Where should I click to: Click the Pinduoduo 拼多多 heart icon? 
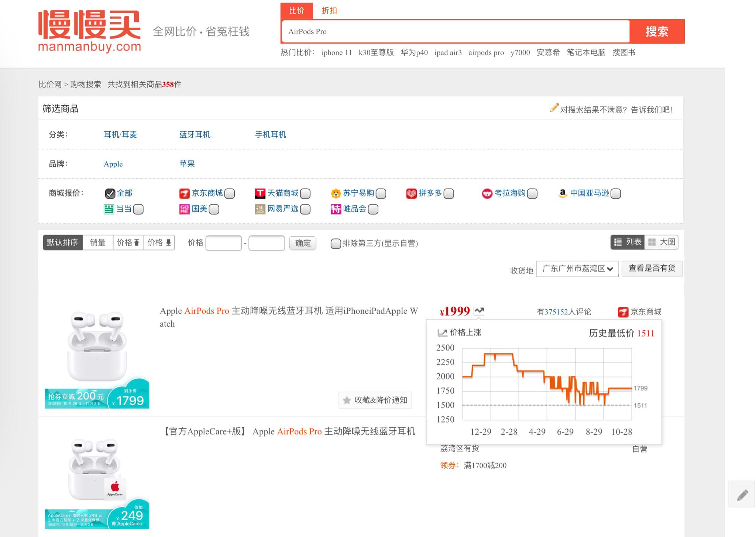(x=411, y=193)
